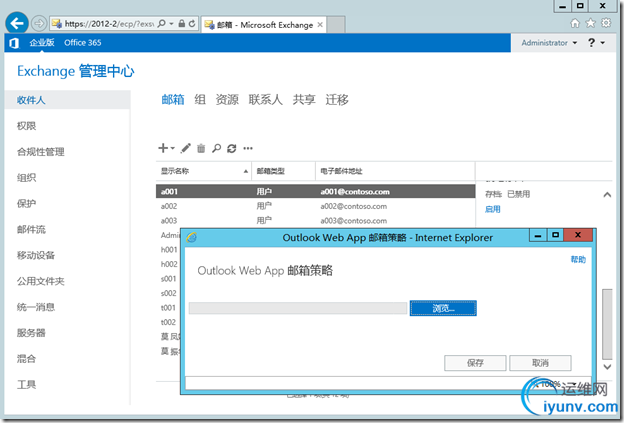
Task: Click the browser address bar URL
Action: (x=109, y=24)
